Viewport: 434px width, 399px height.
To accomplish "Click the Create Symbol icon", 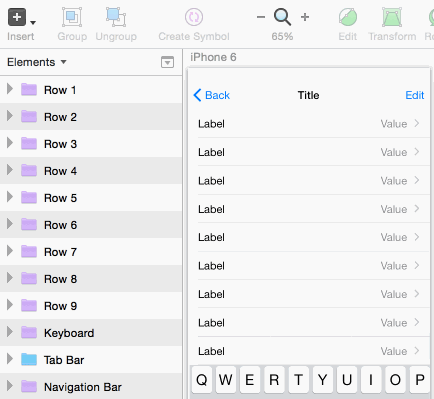I will [x=194, y=17].
